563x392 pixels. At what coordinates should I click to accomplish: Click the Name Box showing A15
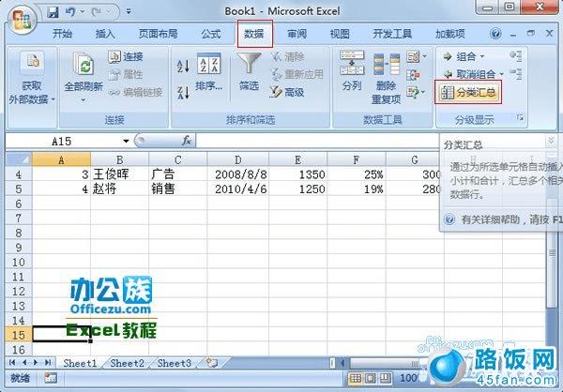(x=63, y=141)
